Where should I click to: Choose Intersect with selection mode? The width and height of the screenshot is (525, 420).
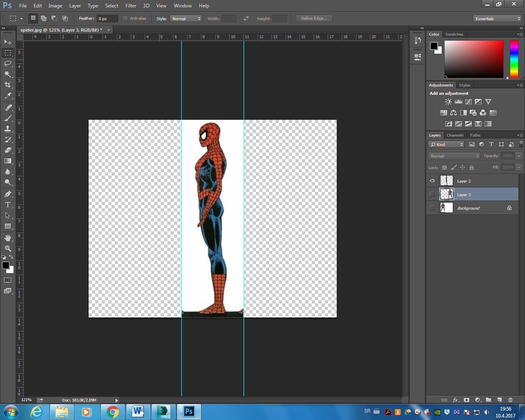click(65, 18)
